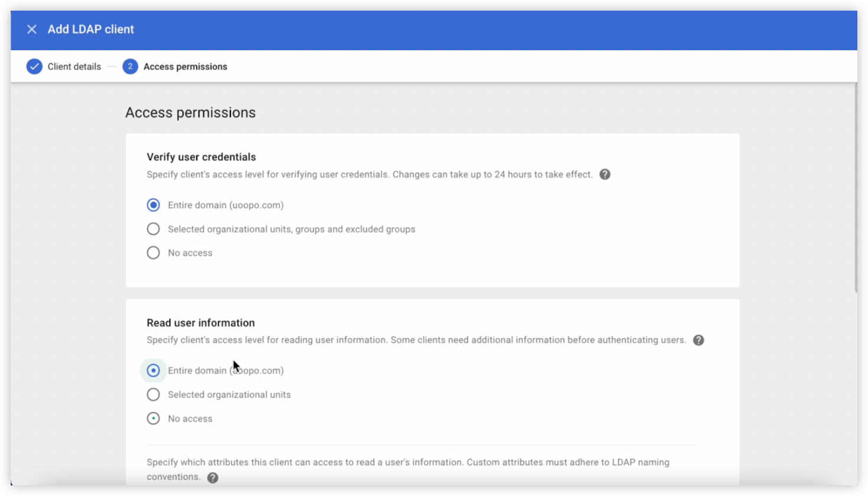Viewport: 868px width, 496px height.
Task: Click the Verify user credentials section heading
Action: pos(201,157)
